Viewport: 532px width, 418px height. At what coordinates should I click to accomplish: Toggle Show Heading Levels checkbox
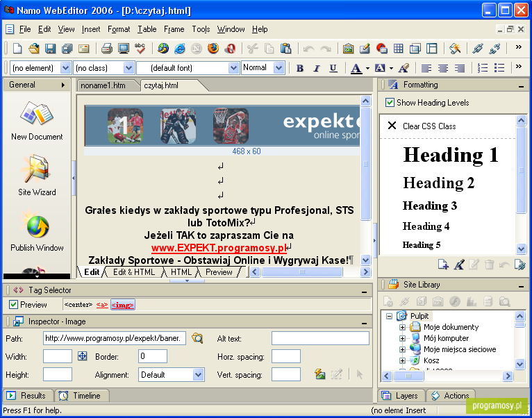pos(390,103)
